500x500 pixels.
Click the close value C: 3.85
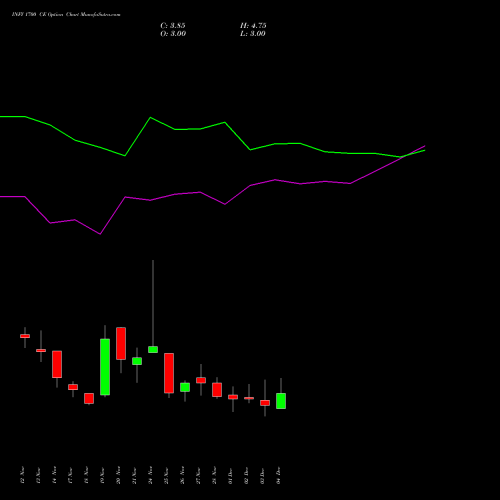tap(173, 26)
